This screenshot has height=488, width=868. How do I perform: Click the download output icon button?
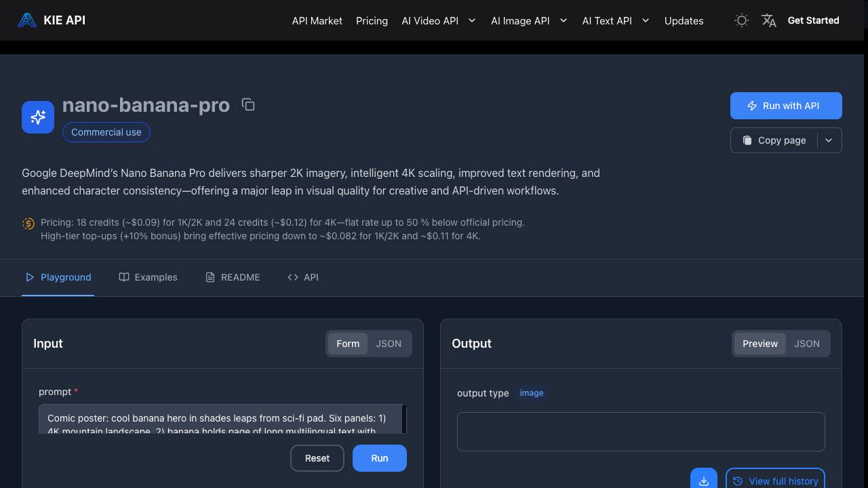pyautogui.click(x=704, y=481)
